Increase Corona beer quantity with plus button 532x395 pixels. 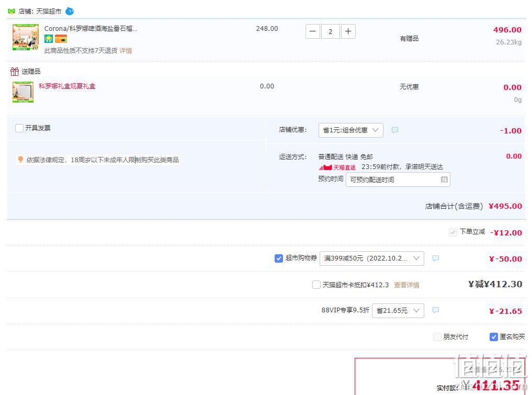point(348,31)
